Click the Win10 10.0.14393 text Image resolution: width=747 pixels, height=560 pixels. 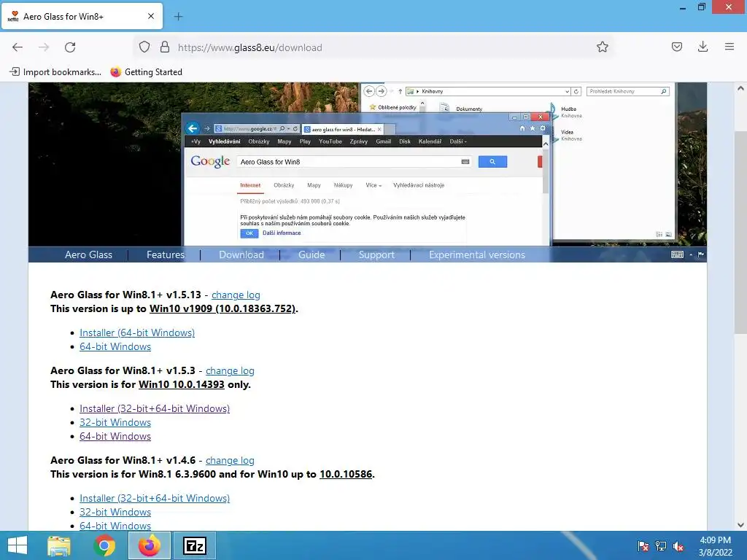[x=182, y=384]
